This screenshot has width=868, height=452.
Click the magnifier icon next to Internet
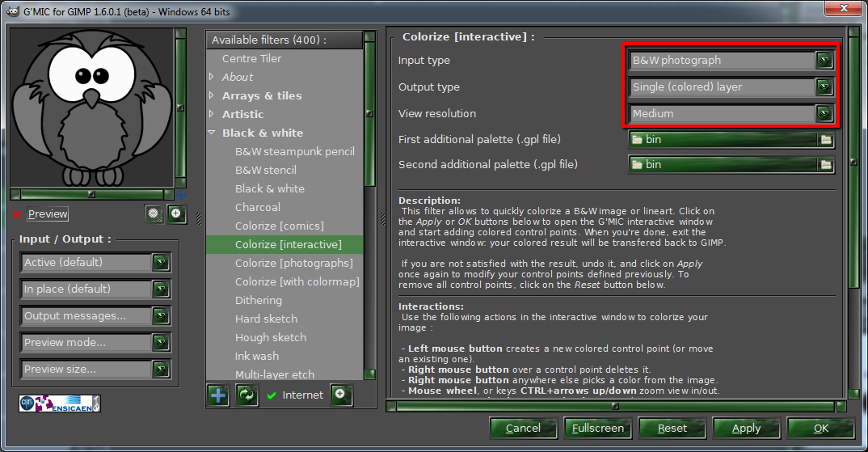pos(341,395)
